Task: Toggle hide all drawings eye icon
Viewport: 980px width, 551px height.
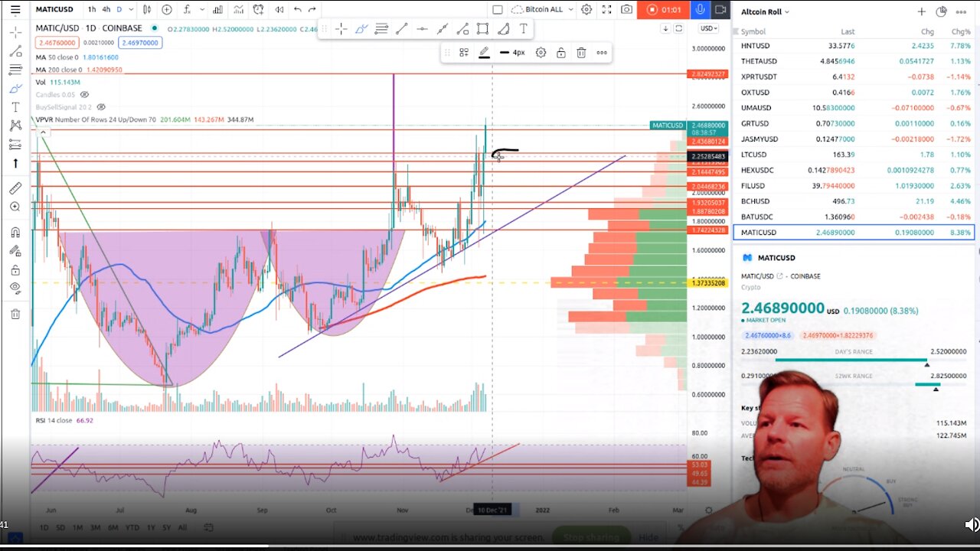Action: (x=15, y=288)
